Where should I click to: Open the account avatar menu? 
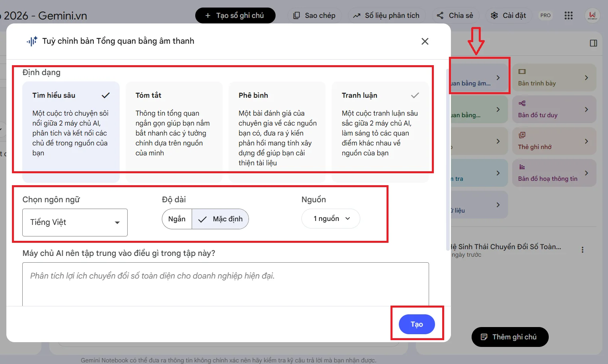click(x=592, y=15)
